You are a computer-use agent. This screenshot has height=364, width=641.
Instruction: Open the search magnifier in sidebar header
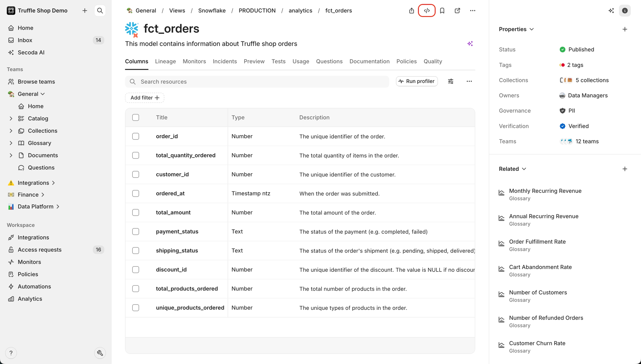(x=100, y=11)
